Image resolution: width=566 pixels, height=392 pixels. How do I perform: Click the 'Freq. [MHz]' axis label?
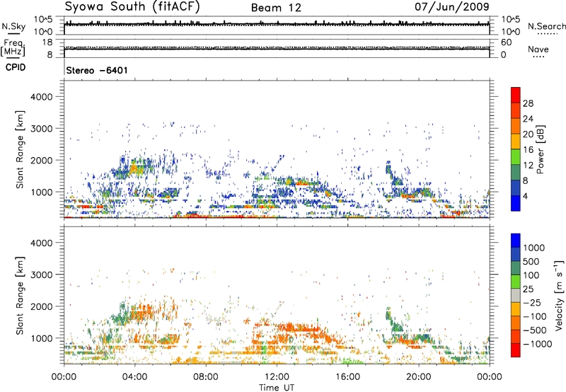[13, 48]
